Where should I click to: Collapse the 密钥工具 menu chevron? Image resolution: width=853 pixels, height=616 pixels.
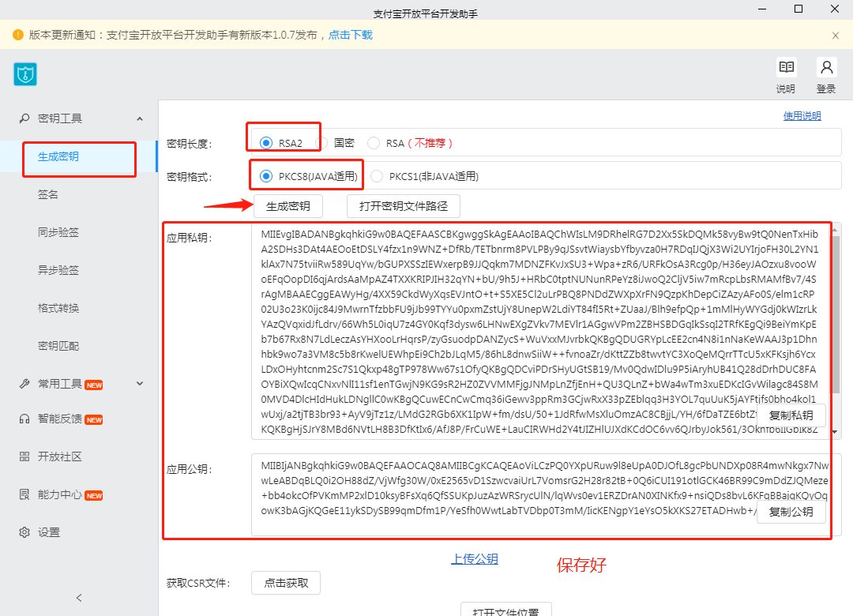[140, 118]
